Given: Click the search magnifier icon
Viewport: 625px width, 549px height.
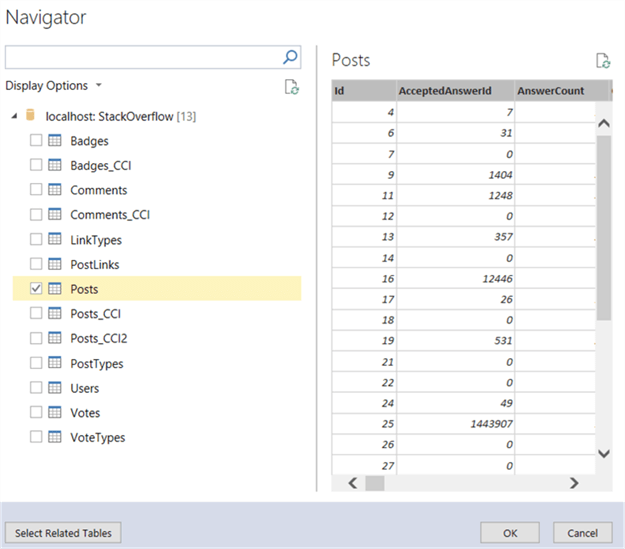Looking at the screenshot, I should coord(290,57).
